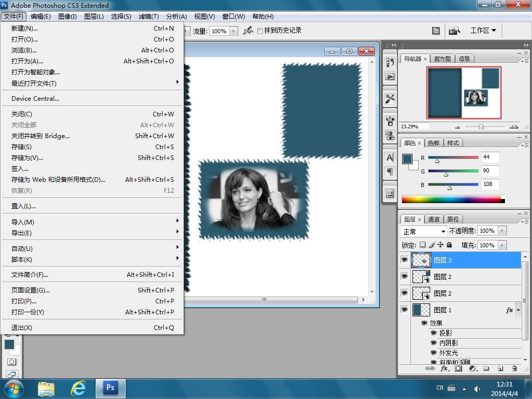Toggle Quick Mask mode in toolbox
This screenshot has height=399, width=532.
click(11, 362)
